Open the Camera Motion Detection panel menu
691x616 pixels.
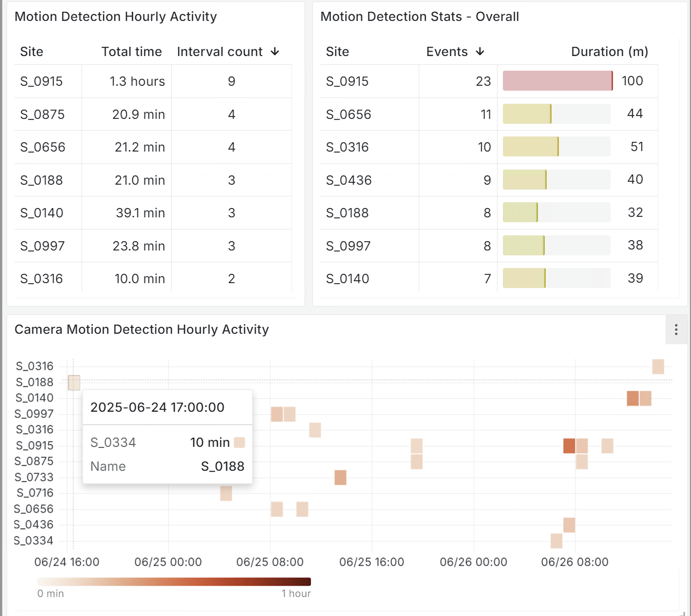(x=676, y=329)
